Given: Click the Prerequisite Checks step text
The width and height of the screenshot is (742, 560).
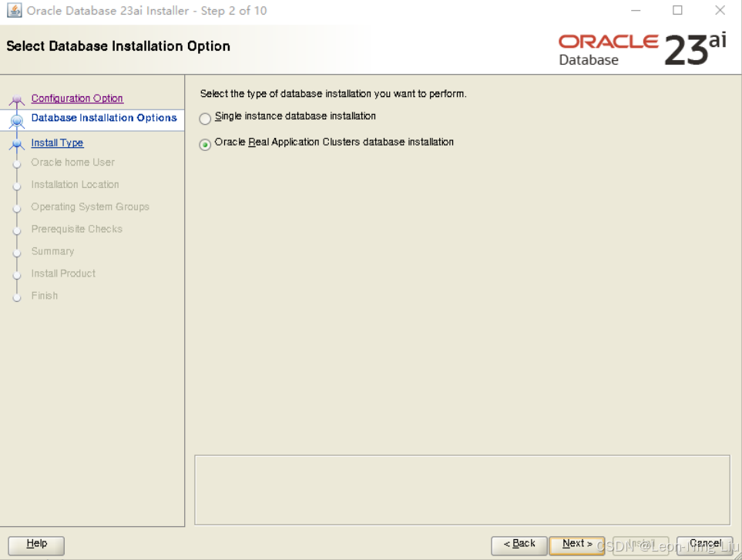Looking at the screenshot, I should click(76, 229).
